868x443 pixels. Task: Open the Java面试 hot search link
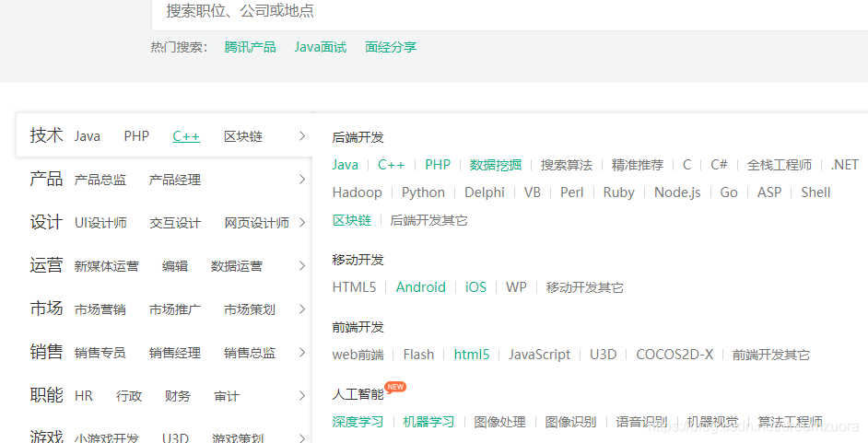(x=320, y=47)
